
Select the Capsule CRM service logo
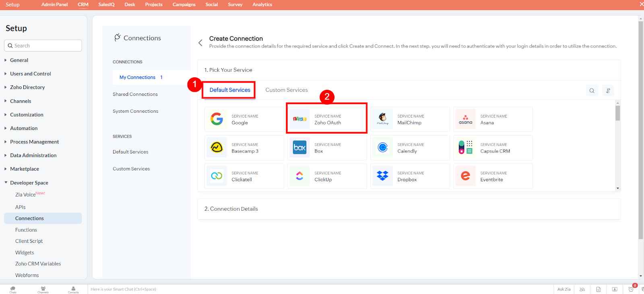(465, 148)
